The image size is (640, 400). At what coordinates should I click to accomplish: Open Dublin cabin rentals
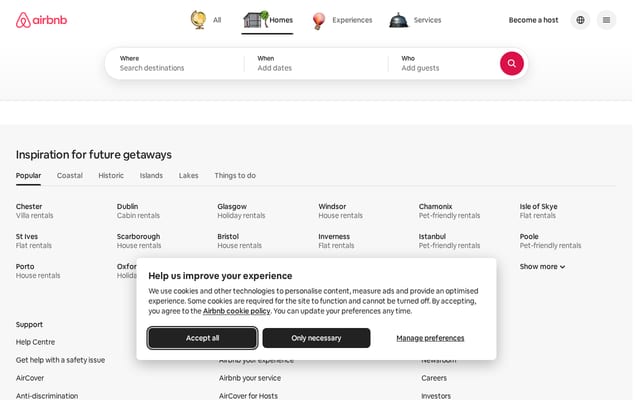pos(138,211)
